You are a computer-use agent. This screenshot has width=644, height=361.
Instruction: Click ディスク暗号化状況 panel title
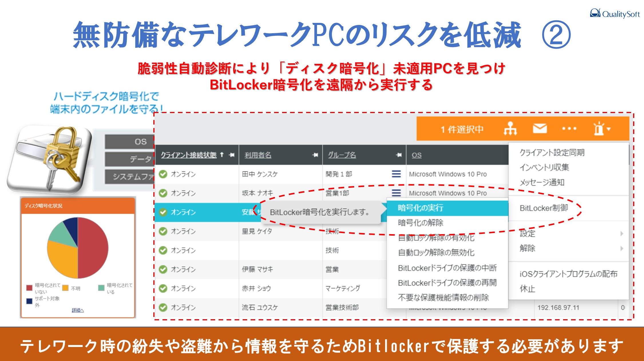[43, 206]
